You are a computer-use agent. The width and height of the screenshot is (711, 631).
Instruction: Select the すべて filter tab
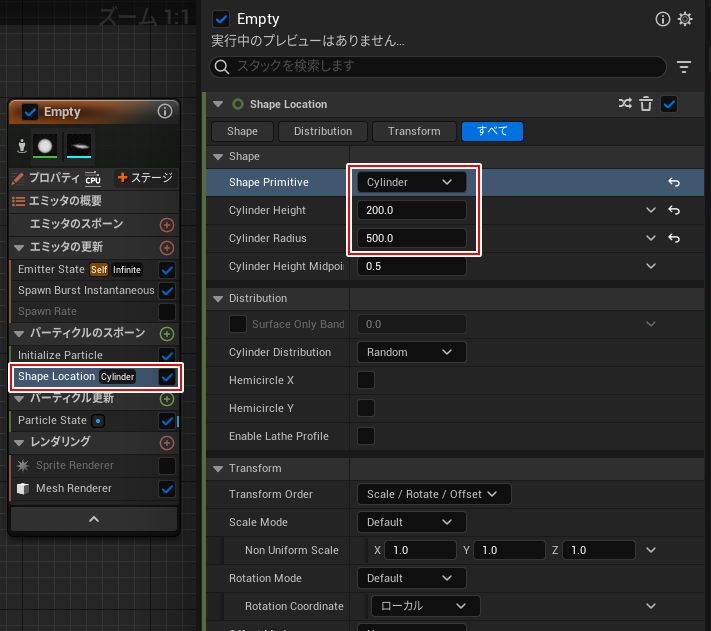click(x=492, y=131)
